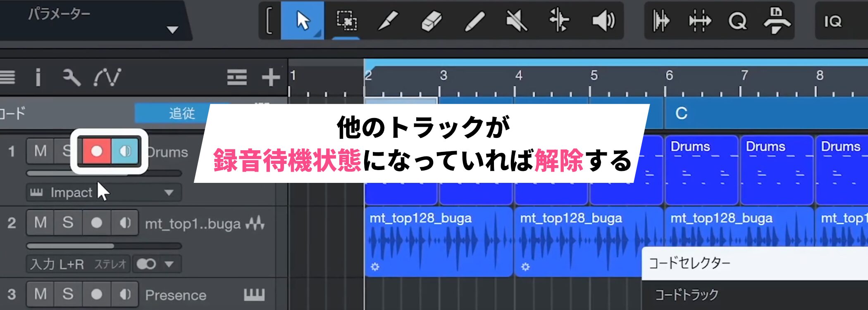Pick the Eraser tool
The width and height of the screenshot is (868, 310).
[431, 21]
